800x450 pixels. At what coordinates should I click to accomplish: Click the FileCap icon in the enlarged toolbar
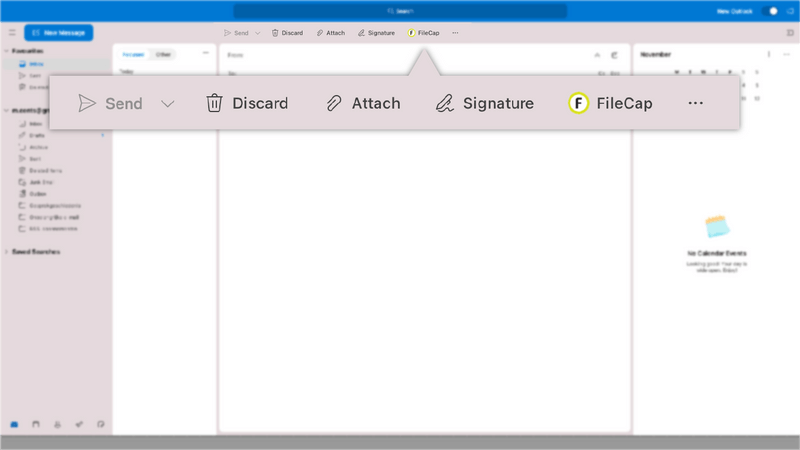578,103
